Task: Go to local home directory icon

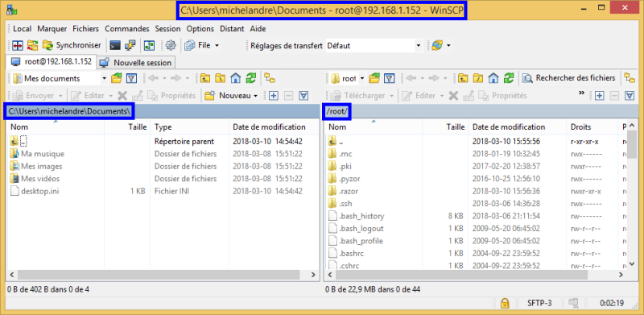Action: click(235, 78)
